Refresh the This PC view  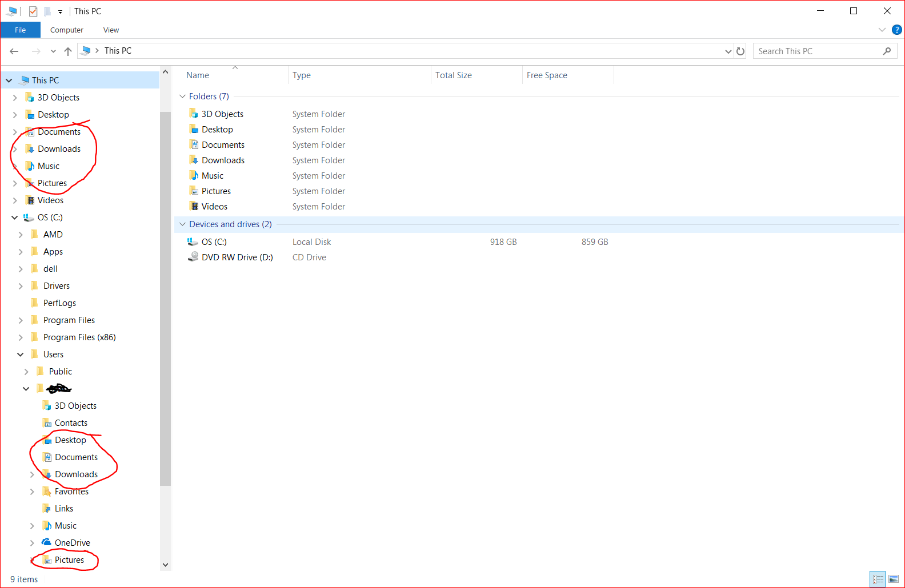740,51
